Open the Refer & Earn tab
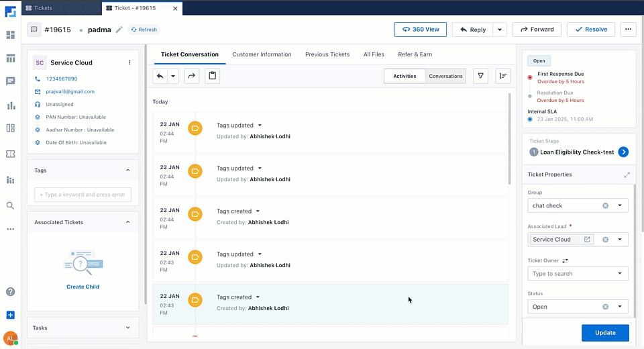The height and width of the screenshot is (349, 644). click(x=415, y=54)
